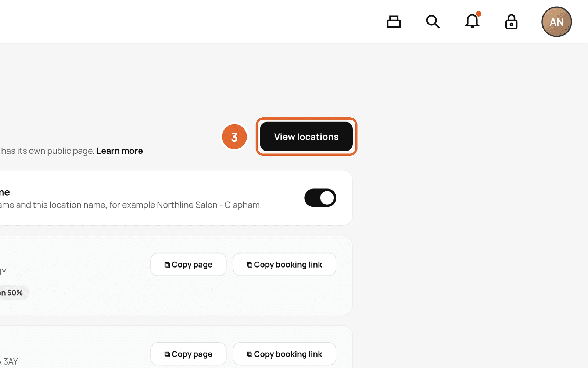
Task: Click Copy booking link for the 3AY location
Action: 284,354
